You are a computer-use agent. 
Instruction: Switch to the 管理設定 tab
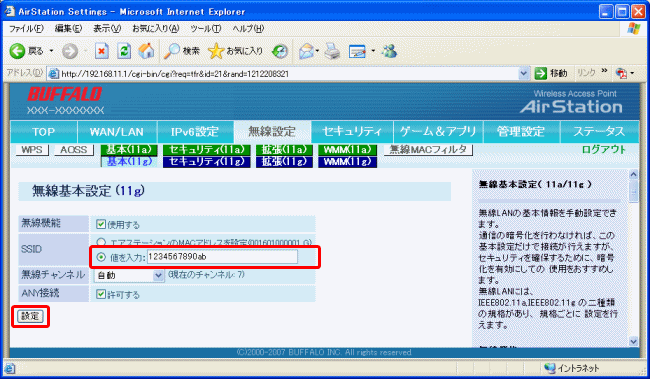click(521, 132)
